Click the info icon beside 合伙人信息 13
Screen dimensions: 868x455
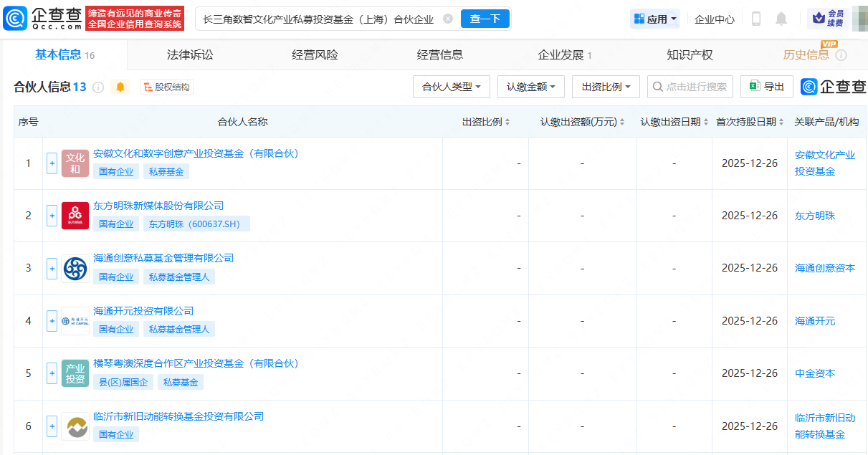(98, 87)
